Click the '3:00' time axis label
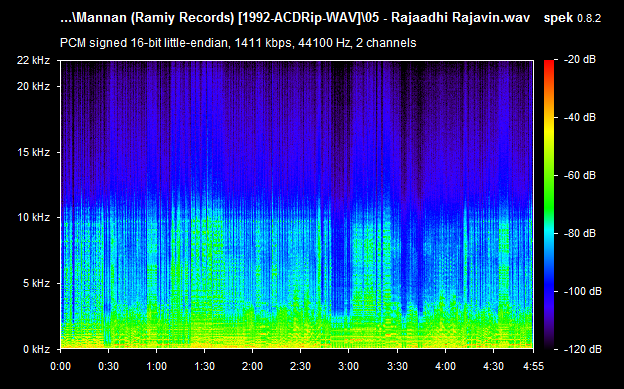This screenshot has height=389, width=624. [x=348, y=366]
